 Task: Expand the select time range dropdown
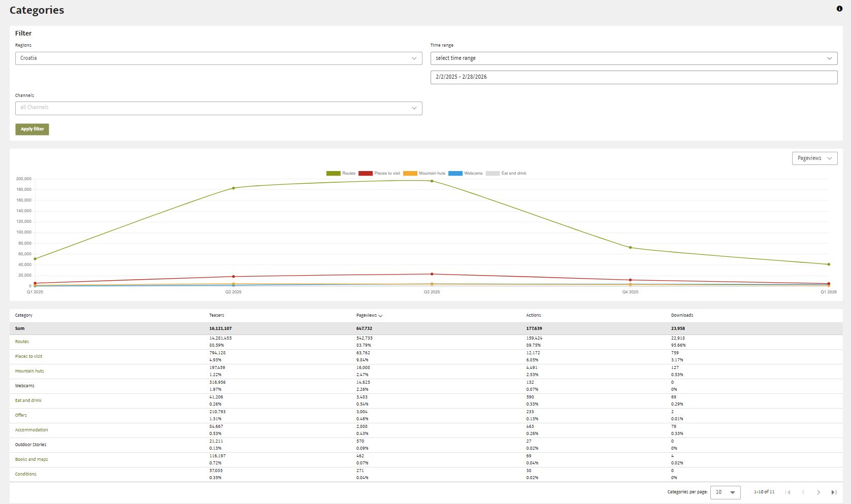pos(634,58)
